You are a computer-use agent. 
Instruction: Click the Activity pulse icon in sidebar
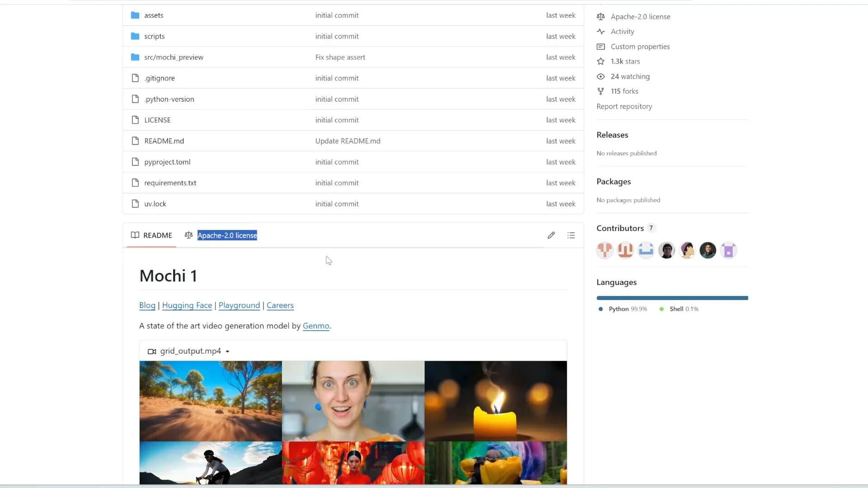coord(600,31)
